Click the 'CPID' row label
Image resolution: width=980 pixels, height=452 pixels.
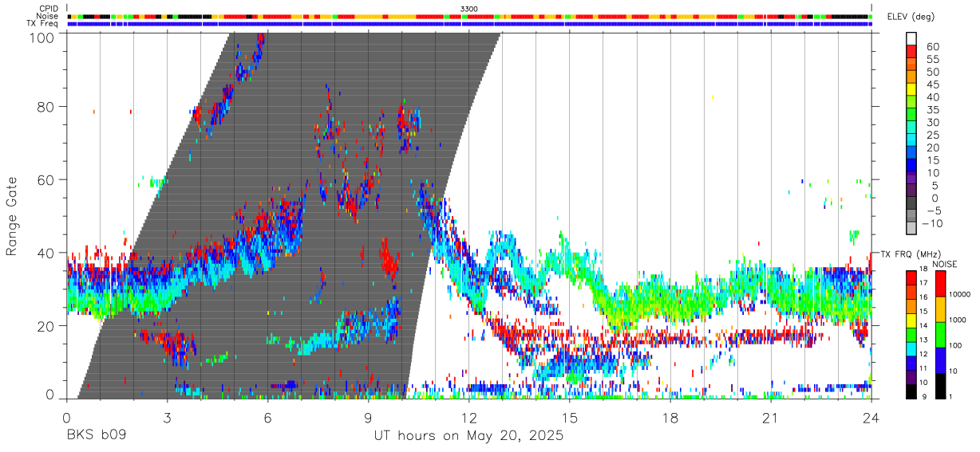[x=49, y=8]
